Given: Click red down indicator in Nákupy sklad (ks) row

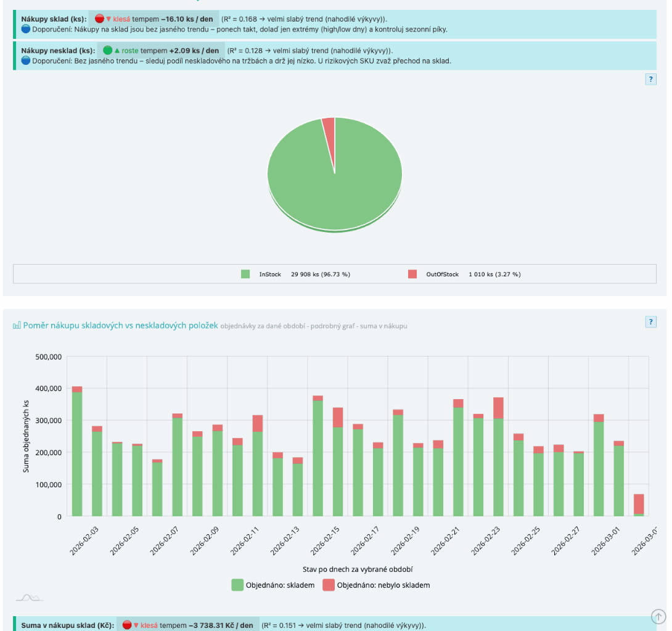Looking at the screenshot, I should (99, 19).
